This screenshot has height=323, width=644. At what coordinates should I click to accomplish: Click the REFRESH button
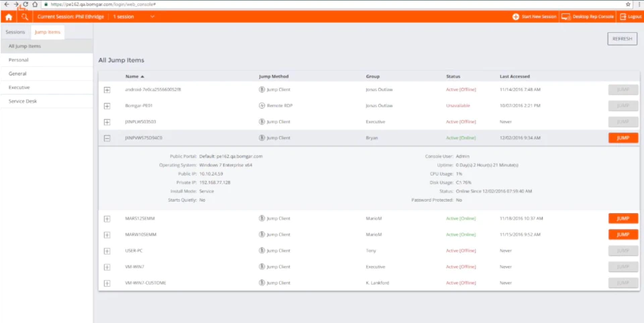pyautogui.click(x=623, y=39)
